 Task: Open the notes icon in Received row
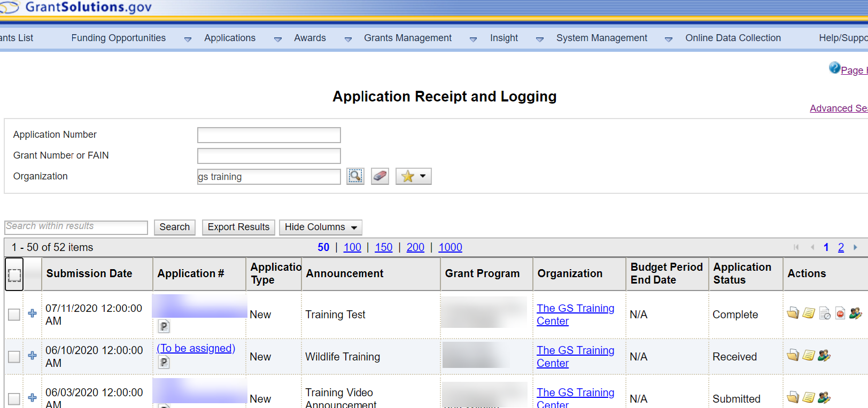pyautogui.click(x=809, y=356)
